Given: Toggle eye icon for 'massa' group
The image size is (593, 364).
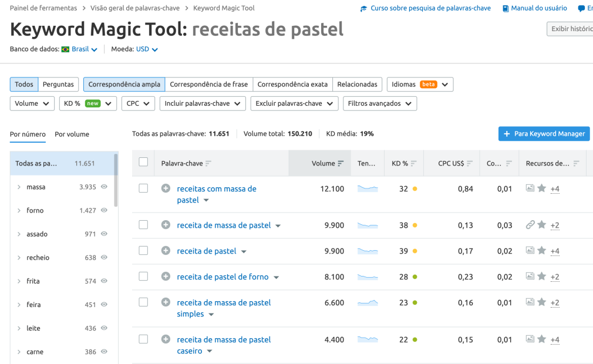Looking at the screenshot, I should (x=104, y=186).
